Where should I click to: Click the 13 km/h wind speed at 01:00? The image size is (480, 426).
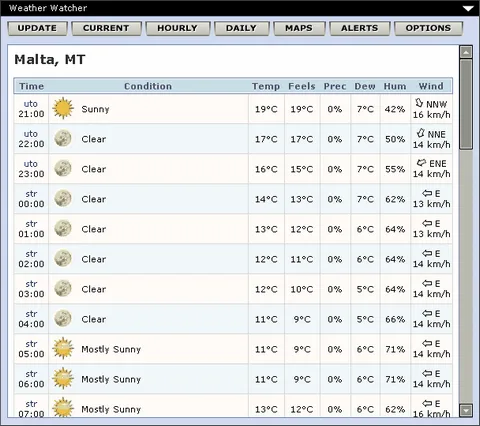click(431, 234)
